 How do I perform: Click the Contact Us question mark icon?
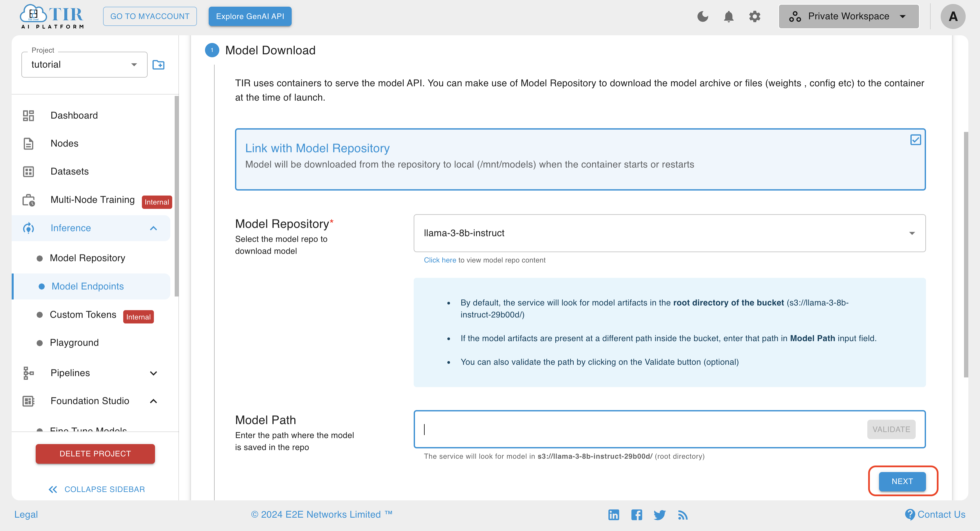pyautogui.click(x=910, y=514)
